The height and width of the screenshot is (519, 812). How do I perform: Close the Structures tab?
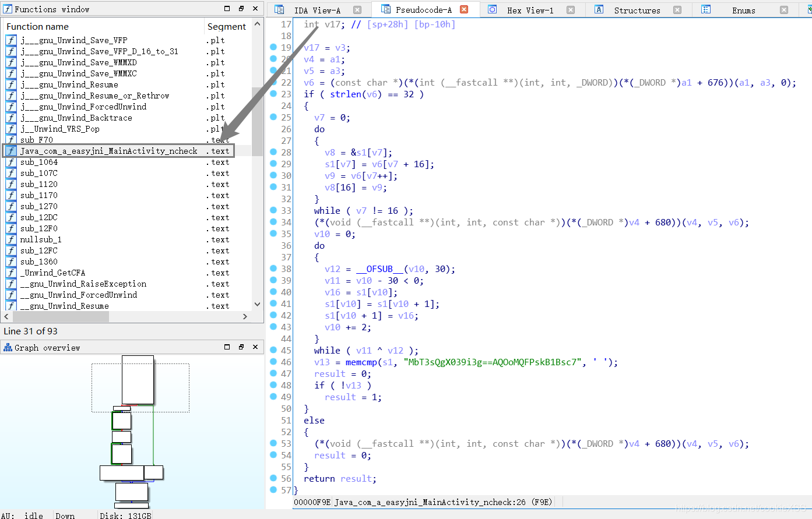(x=677, y=10)
